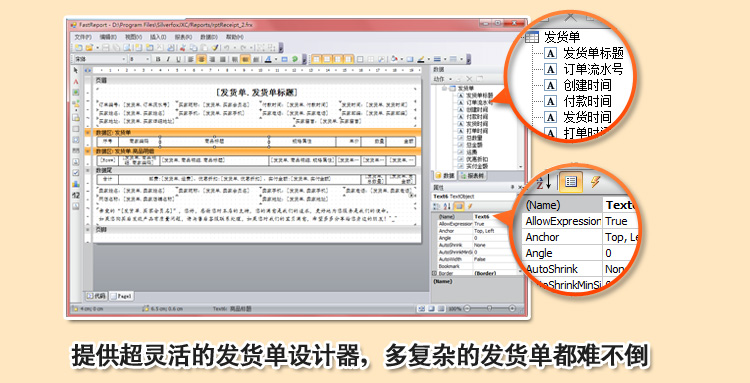Toggle the second highlighted border button
This screenshot has width=750, height=383.
coord(327,59)
